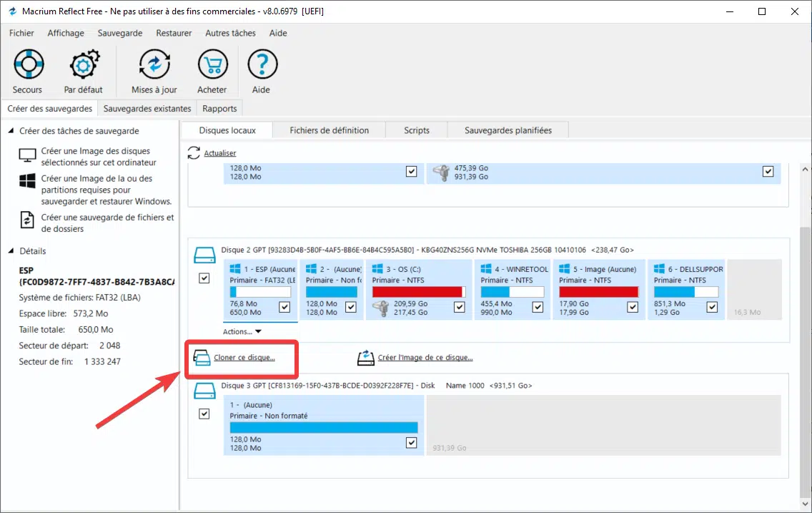Click Créer une sauvegarde de fichiers et de dossiers
The width and height of the screenshot is (812, 513).
(x=108, y=223)
